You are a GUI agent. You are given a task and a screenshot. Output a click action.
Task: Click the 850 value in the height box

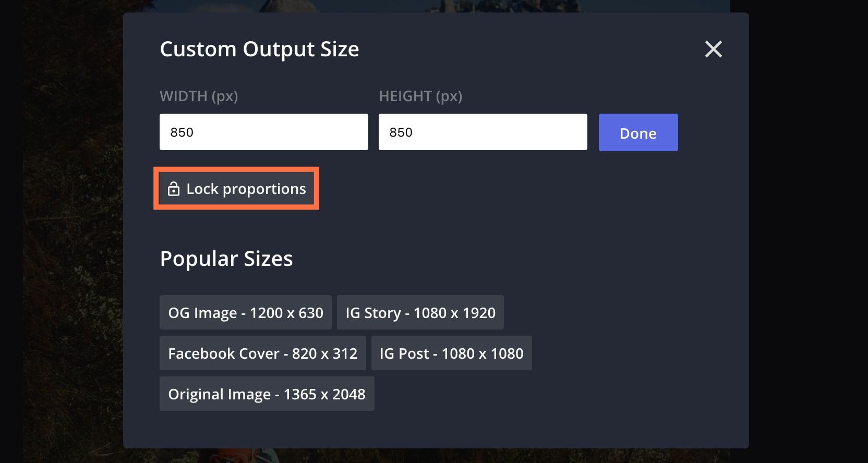click(x=401, y=132)
